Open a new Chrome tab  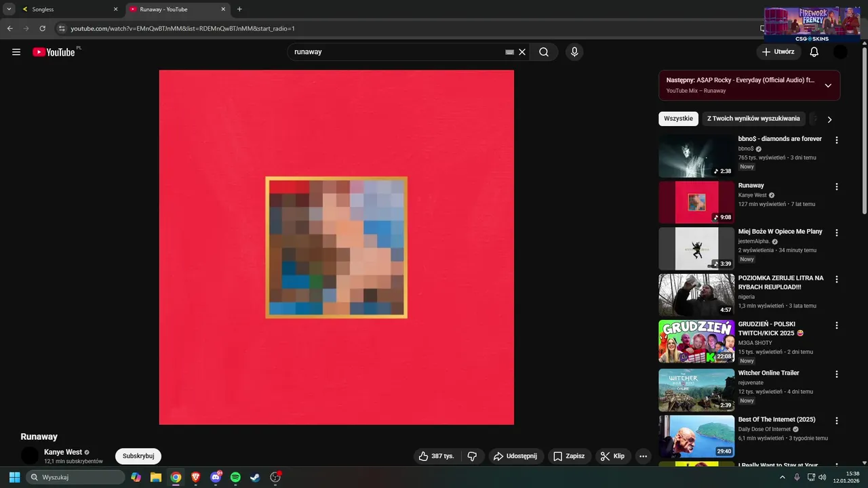(239, 9)
